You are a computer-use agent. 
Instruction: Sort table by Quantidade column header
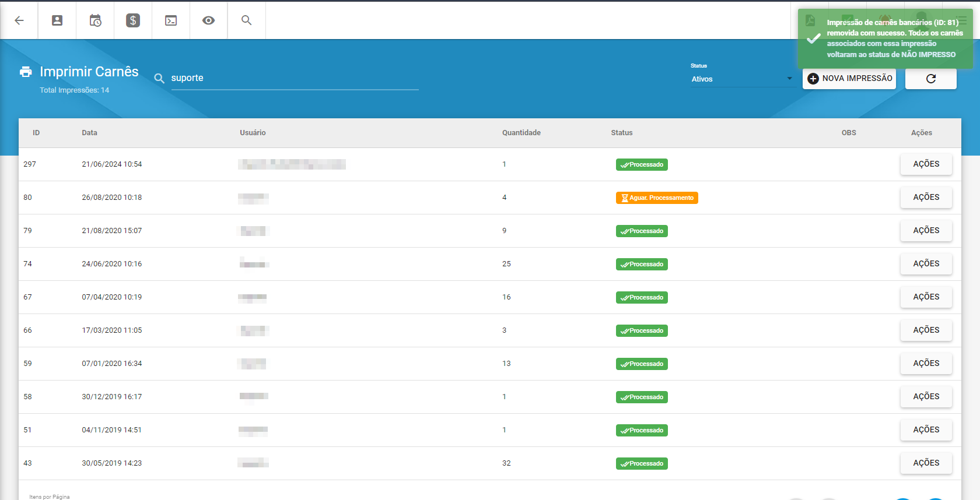[x=521, y=133]
